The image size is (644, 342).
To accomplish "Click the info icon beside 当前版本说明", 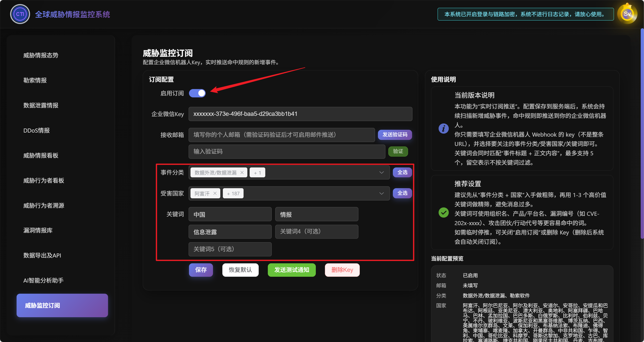I will [x=443, y=128].
